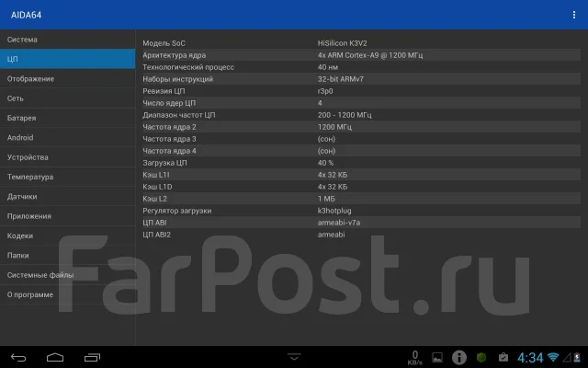The height and width of the screenshot is (368, 588).
Task: Select the 200 - 1200 МГц value
Action: tap(345, 115)
